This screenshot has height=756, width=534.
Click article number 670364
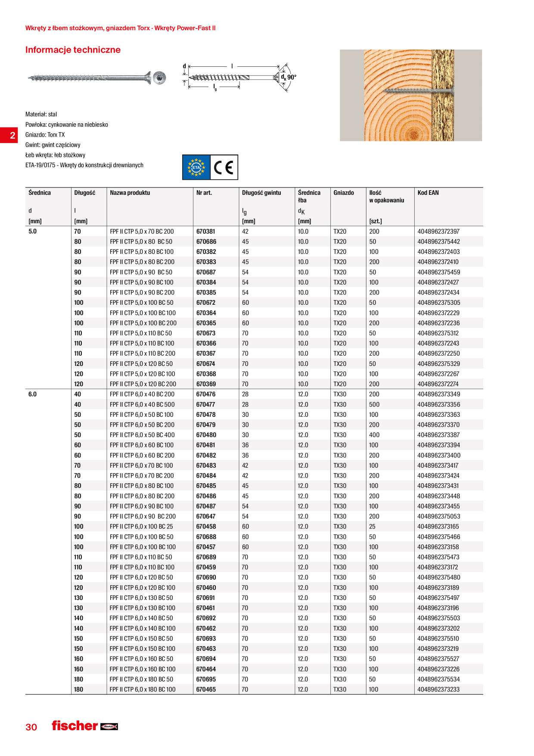206,313
